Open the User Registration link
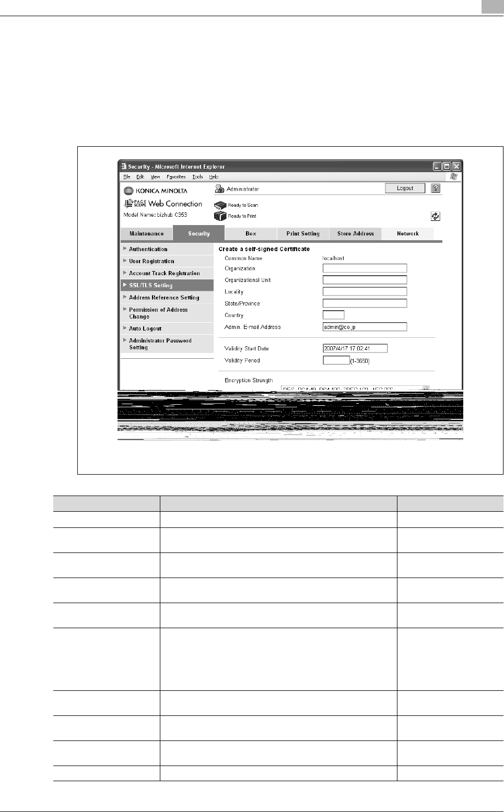The height and width of the screenshot is (812, 504). (151, 261)
